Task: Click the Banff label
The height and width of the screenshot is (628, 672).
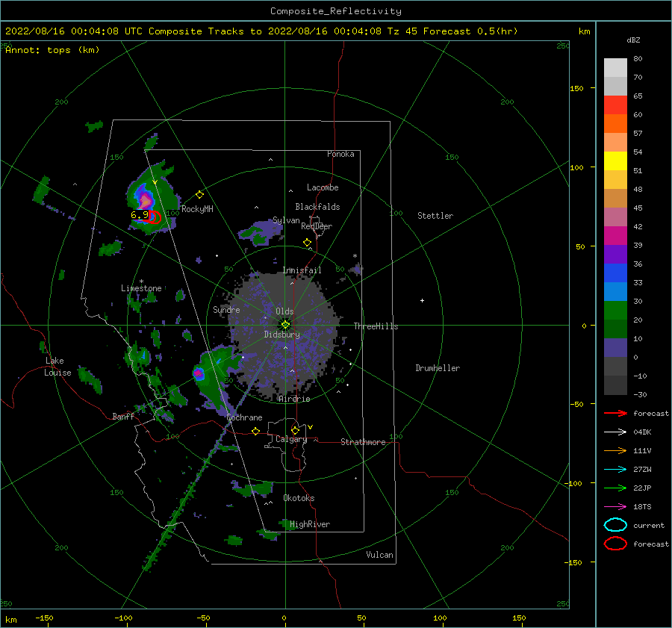Action: (x=123, y=416)
